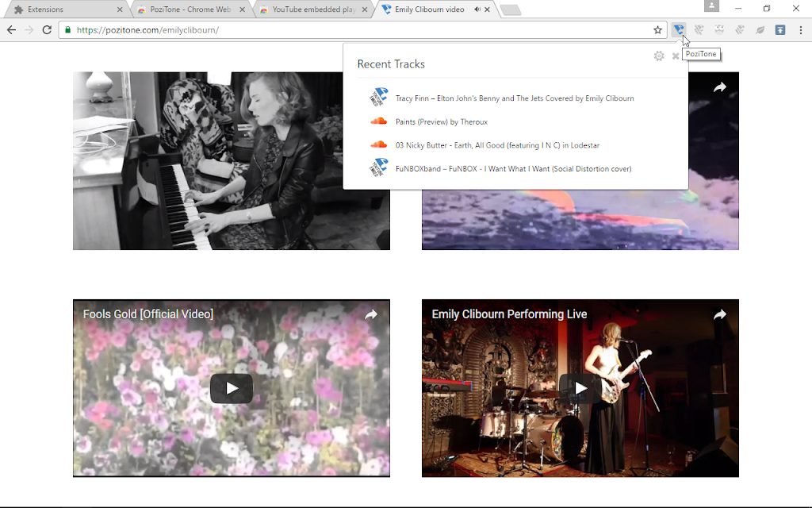Switch to the PoziTone - Chrome Web tab
This screenshot has width=812, height=508.
[190, 10]
